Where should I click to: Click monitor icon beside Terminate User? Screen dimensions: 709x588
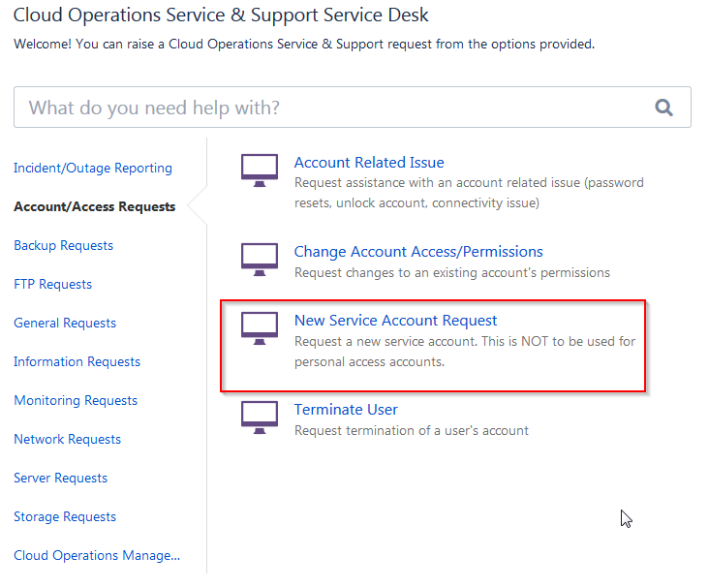click(260, 418)
